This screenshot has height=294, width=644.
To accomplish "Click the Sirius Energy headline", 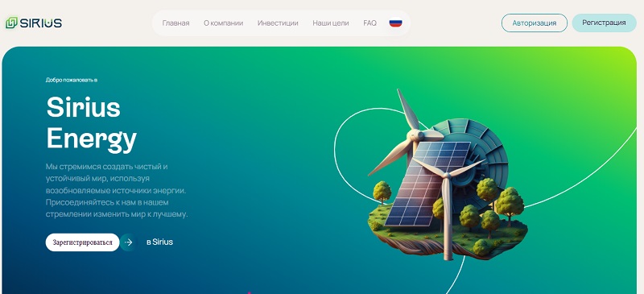I will point(91,123).
